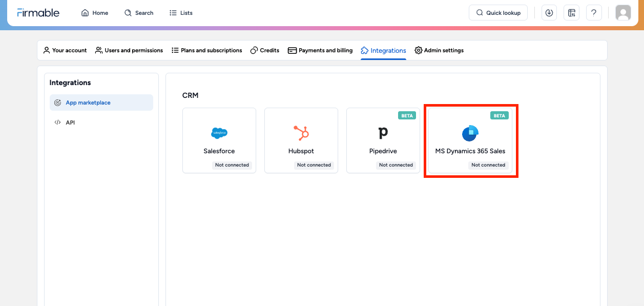Click the building data icon
Image resolution: width=644 pixels, height=306 pixels.
point(571,13)
